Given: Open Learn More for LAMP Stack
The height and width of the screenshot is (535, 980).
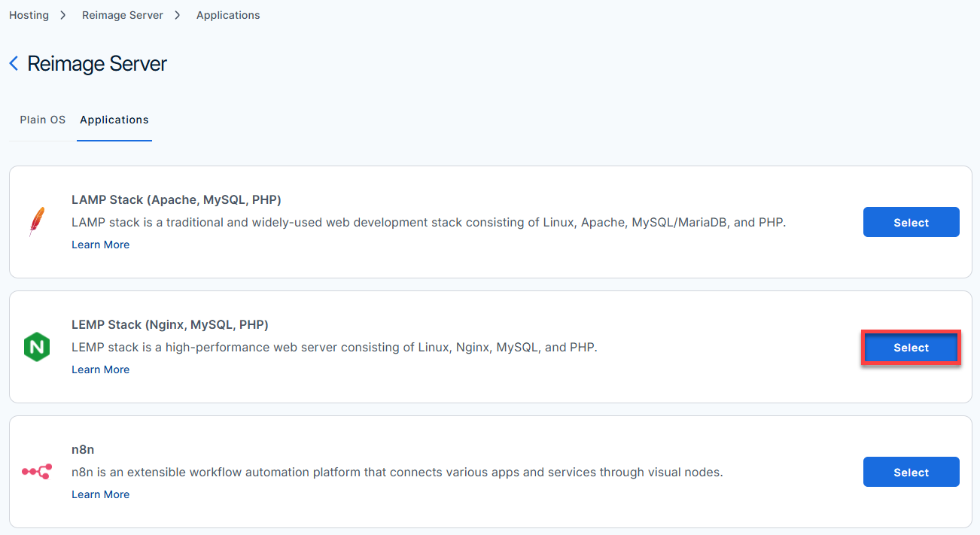Looking at the screenshot, I should pyautogui.click(x=101, y=245).
